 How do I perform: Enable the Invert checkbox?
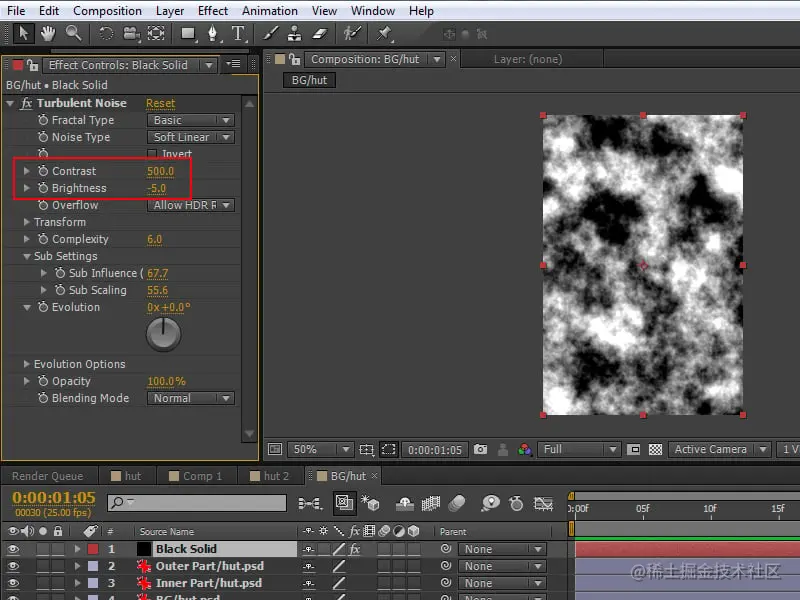[152, 154]
